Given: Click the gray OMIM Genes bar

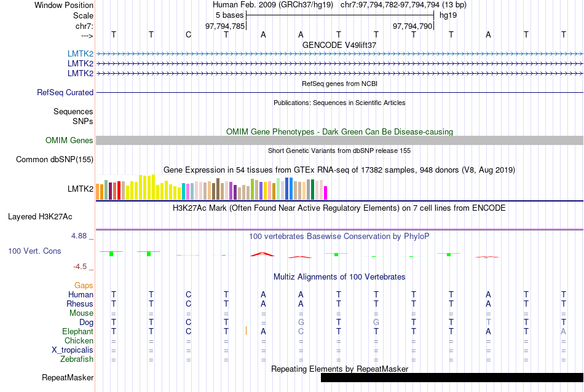Looking at the screenshot, I should [340, 140].
